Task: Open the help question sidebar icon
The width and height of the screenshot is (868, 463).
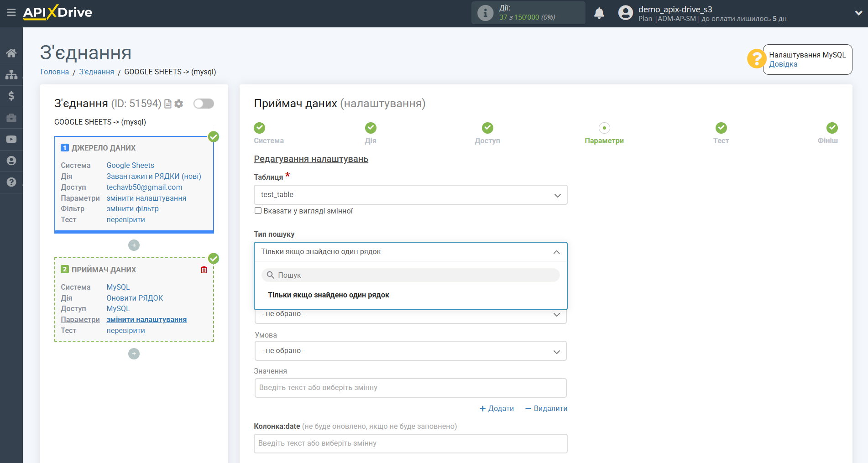Action: tap(11, 182)
